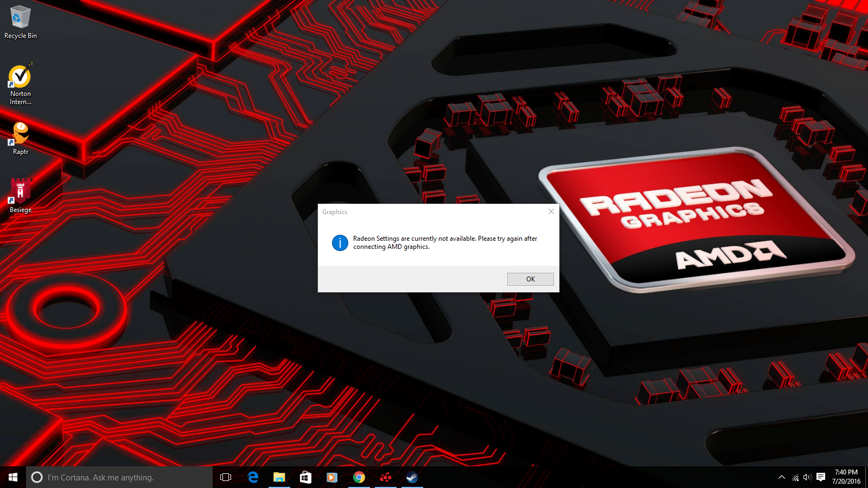The width and height of the screenshot is (868, 488).
Task: Close the Graphics dialog with X
Action: pos(551,211)
